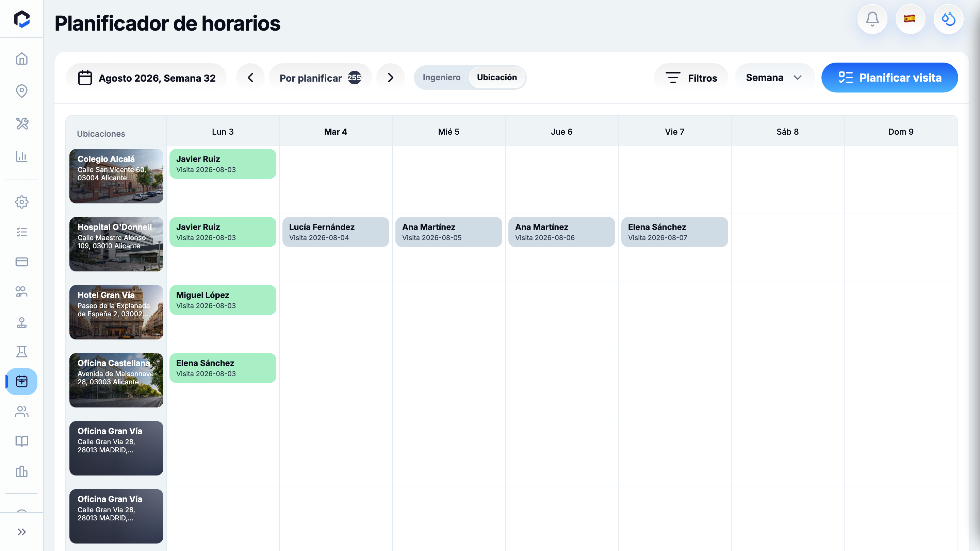Open Hotel Gran Vía location card
Screen dimensions: 980x551
tap(116, 312)
